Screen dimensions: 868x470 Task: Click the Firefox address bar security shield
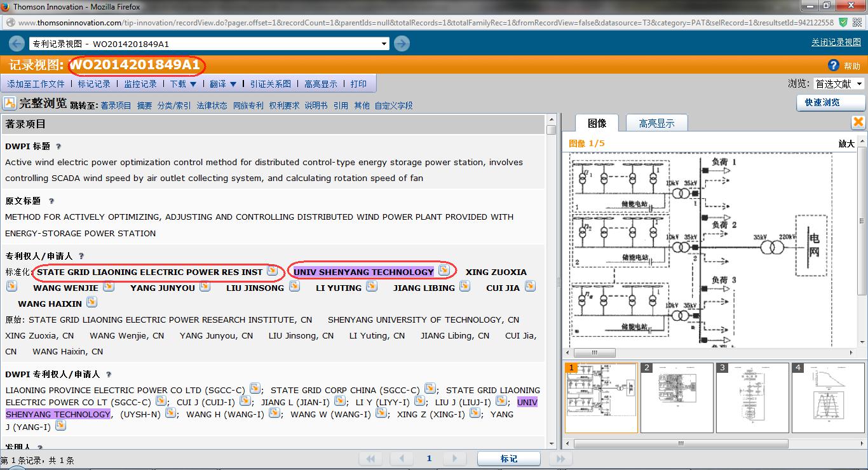coord(843,22)
